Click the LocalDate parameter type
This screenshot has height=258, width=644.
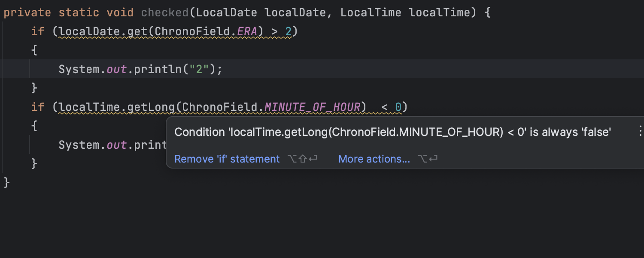click(x=226, y=12)
